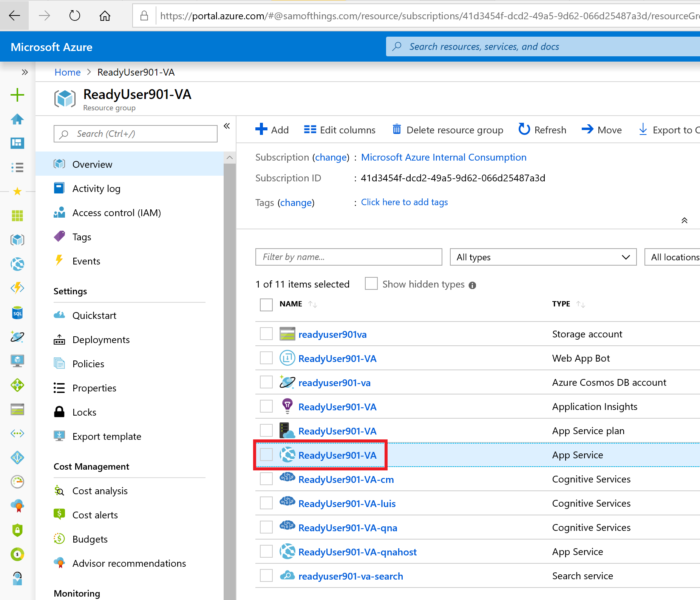The image size is (700, 600).
Task: Click the Microsoft Azure Internal Consumption link
Action: click(443, 157)
